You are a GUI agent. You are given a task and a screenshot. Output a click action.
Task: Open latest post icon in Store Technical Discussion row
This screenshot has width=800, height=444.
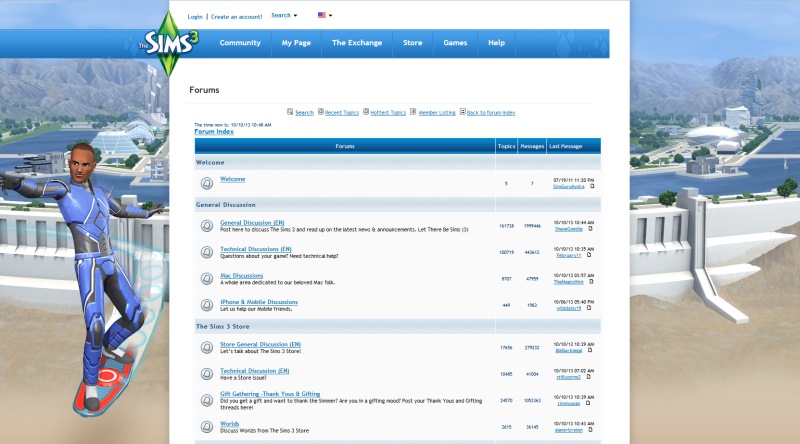click(588, 377)
